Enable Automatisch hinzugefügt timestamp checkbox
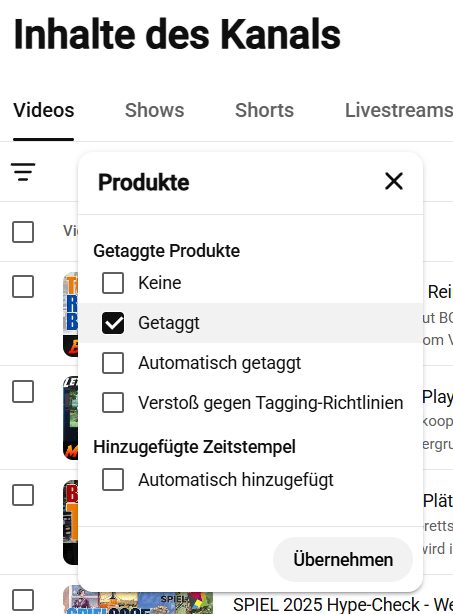This screenshot has height=614, width=453. pos(113,479)
